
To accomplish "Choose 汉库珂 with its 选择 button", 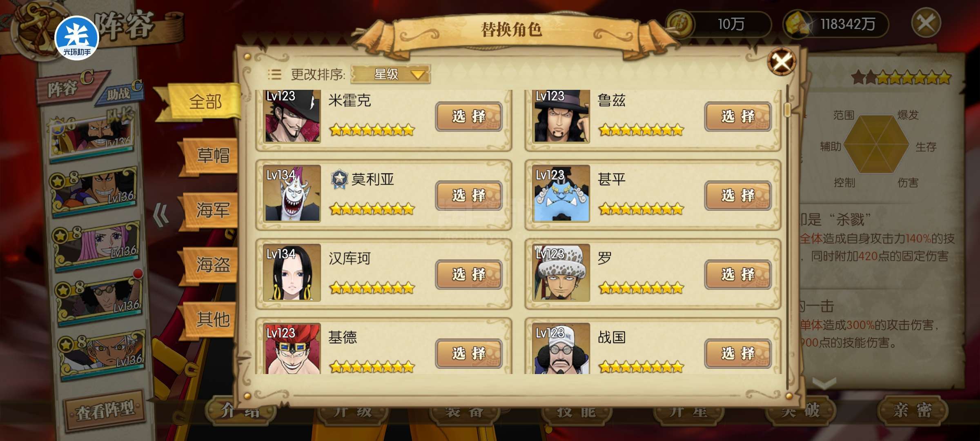I will click(469, 274).
